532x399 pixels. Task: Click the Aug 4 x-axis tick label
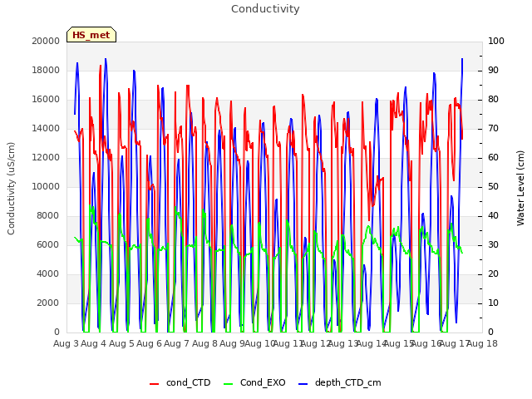click(x=94, y=343)
